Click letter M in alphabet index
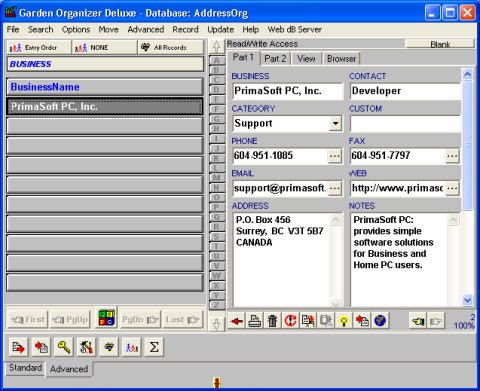Screen dimensions: 480x391 point(217,178)
